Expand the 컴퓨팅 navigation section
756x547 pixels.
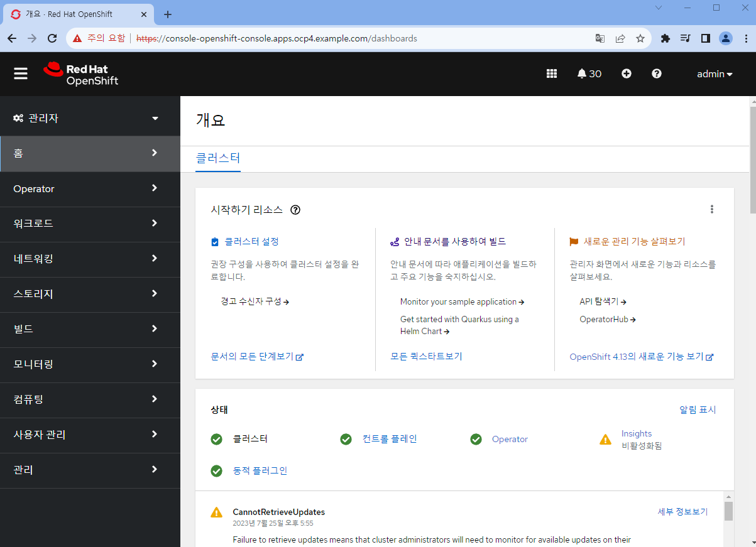coord(90,399)
